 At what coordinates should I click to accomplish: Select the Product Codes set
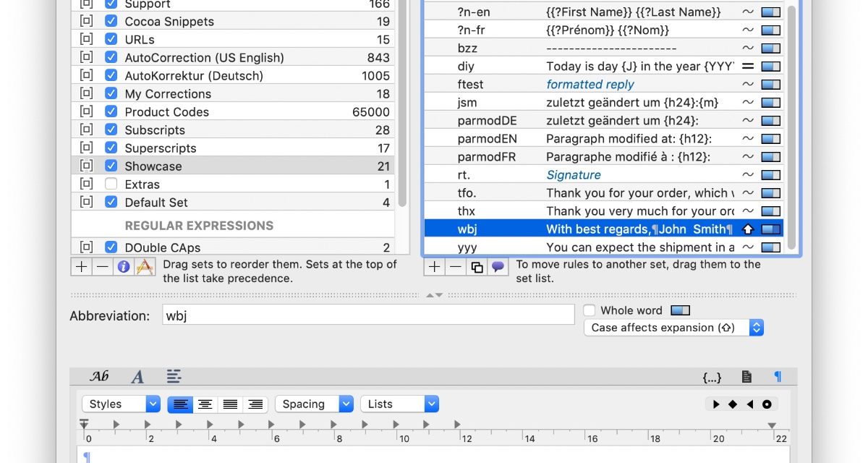point(166,112)
